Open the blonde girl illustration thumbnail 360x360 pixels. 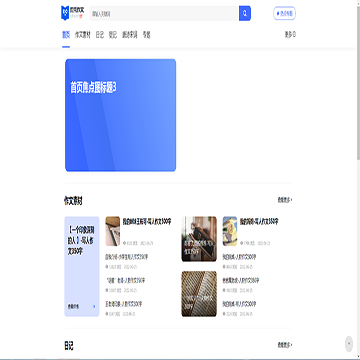point(230,231)
